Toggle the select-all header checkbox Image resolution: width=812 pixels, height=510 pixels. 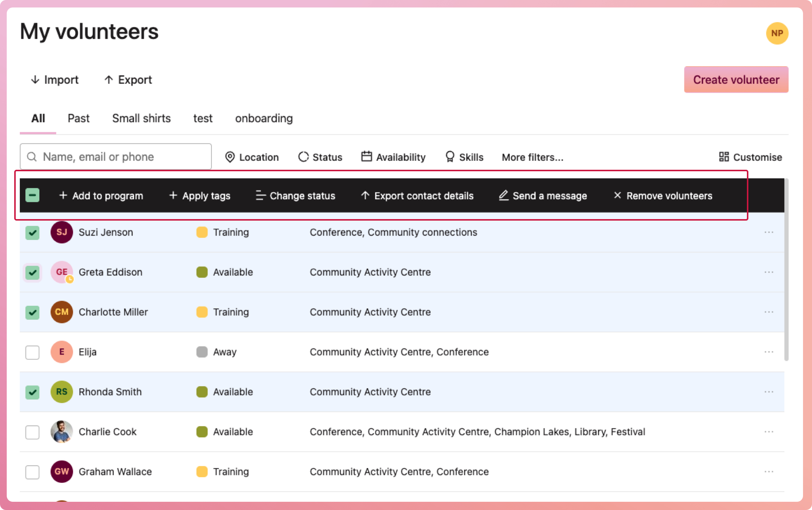coord(33,195)
